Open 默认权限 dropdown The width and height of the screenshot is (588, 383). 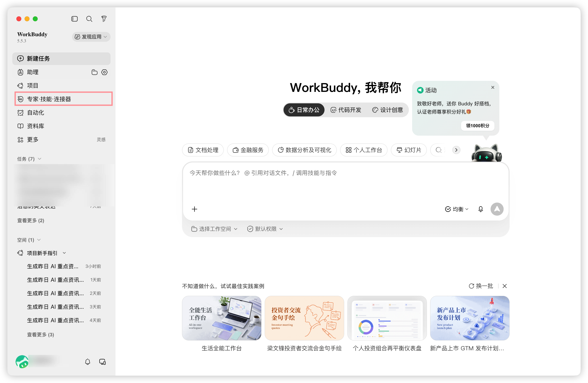click(x=265, y=229)
